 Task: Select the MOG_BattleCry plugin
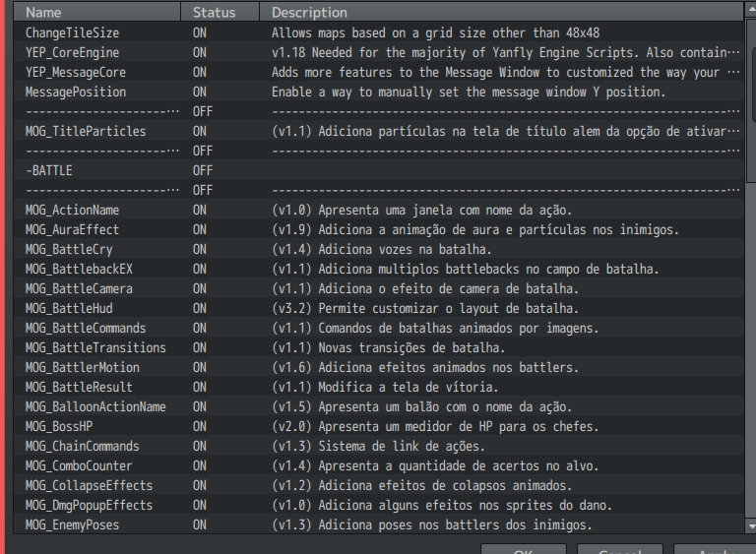click(378, 249)
